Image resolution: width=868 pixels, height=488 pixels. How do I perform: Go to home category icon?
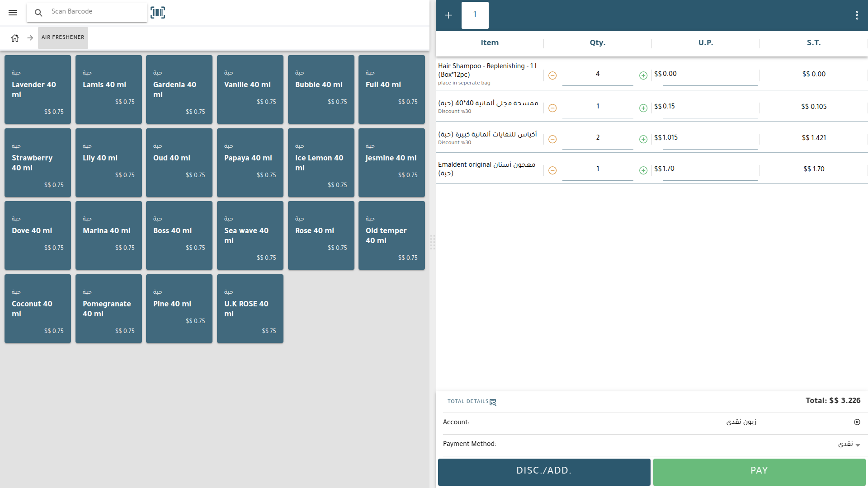(x=15, y=38)
